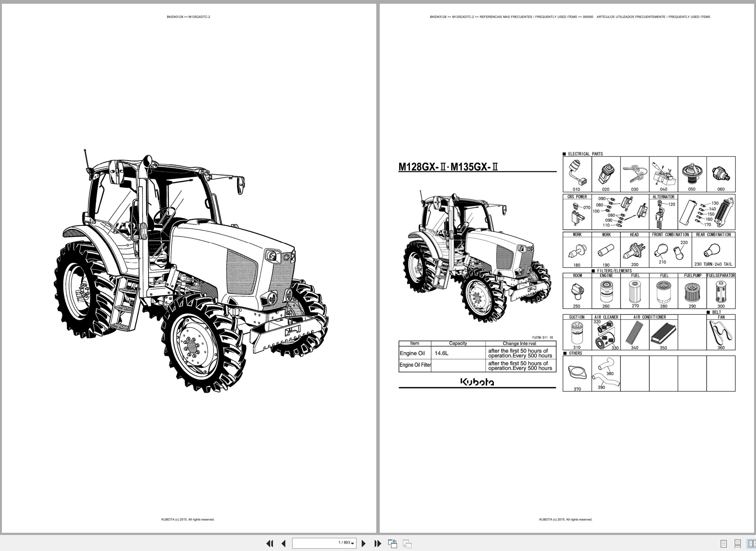
Task: Switch to continuous scrolling view
Action: (x=738, y=544)
